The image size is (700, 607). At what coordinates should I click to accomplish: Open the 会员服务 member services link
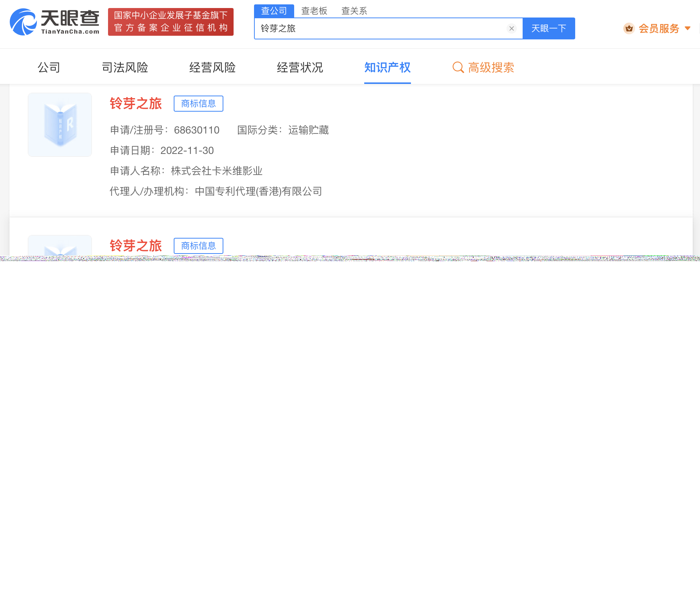(x=659, y=28)
